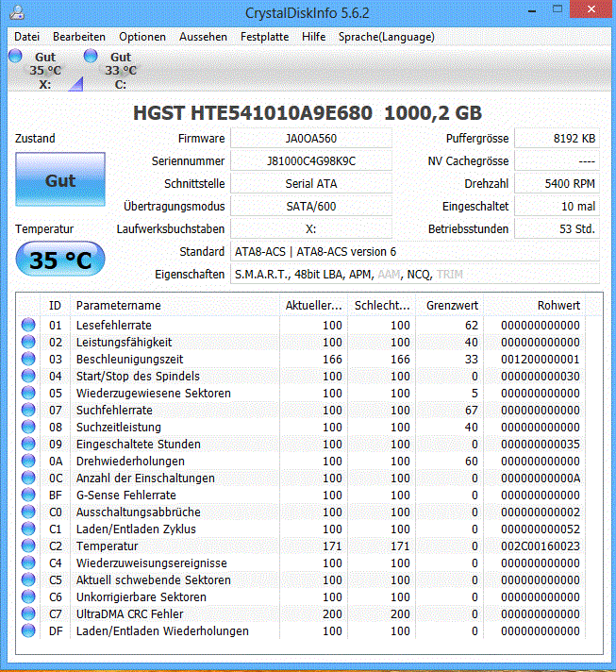Open the Festplatte menu
Screen dimensions: 616x672
point(264,37)
